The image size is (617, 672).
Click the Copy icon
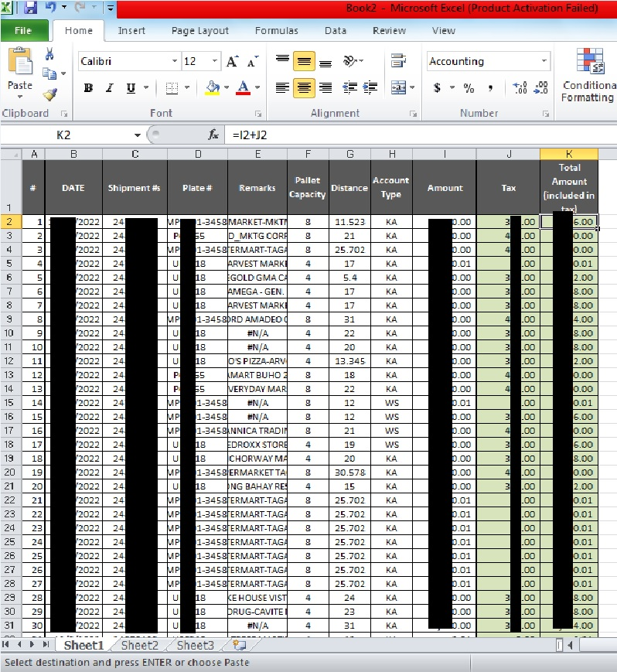(x=49, y=73)
